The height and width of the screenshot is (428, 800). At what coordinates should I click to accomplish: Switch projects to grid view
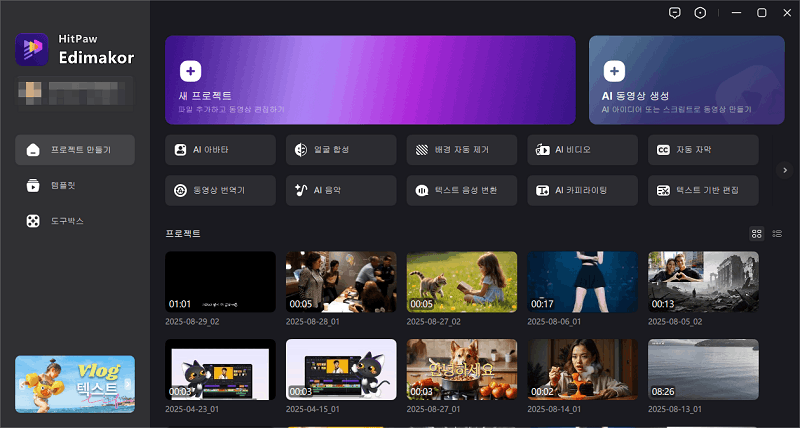pos(757,233)
